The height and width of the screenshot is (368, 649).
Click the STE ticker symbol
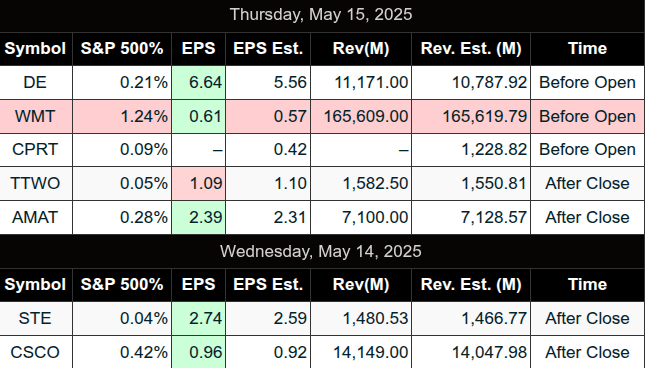(x=35, y=318)
